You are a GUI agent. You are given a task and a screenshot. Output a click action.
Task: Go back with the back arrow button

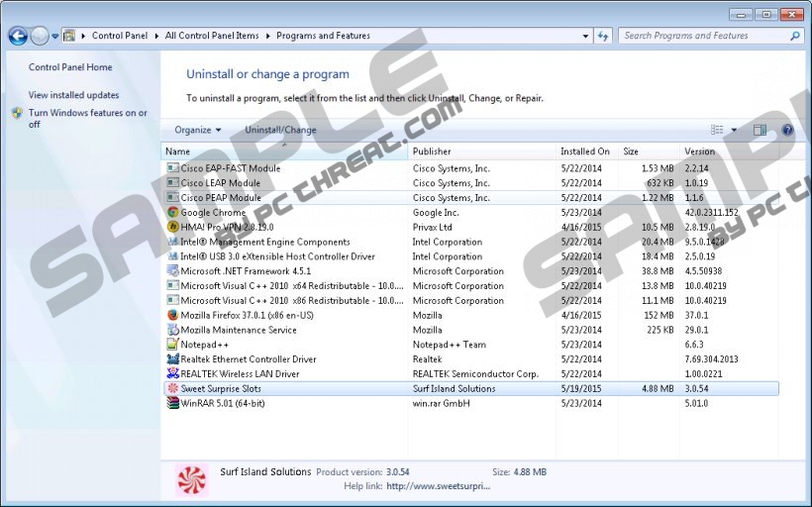pos(18,37)
